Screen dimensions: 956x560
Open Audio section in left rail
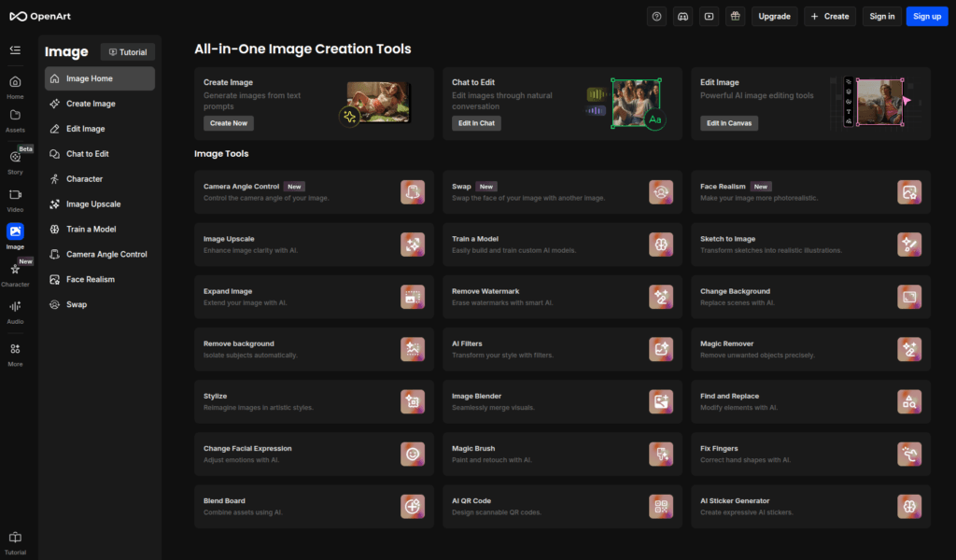[x=15, y=312]
